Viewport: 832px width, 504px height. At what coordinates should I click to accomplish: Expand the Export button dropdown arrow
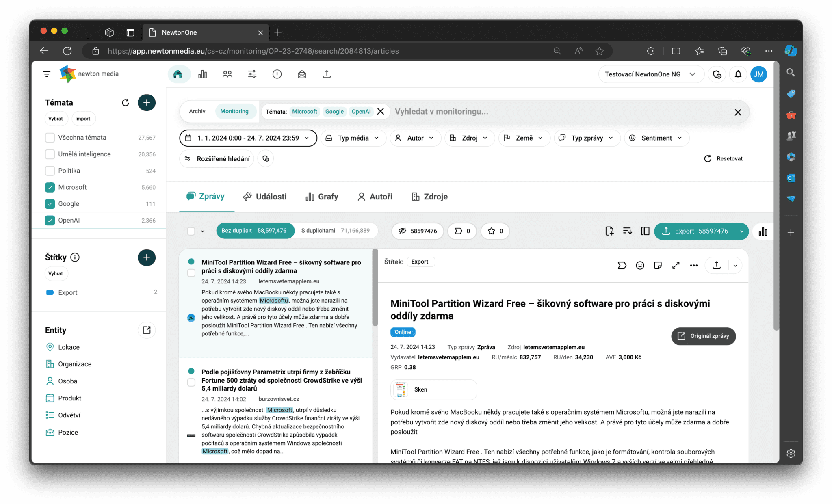[x=742, y=231]
